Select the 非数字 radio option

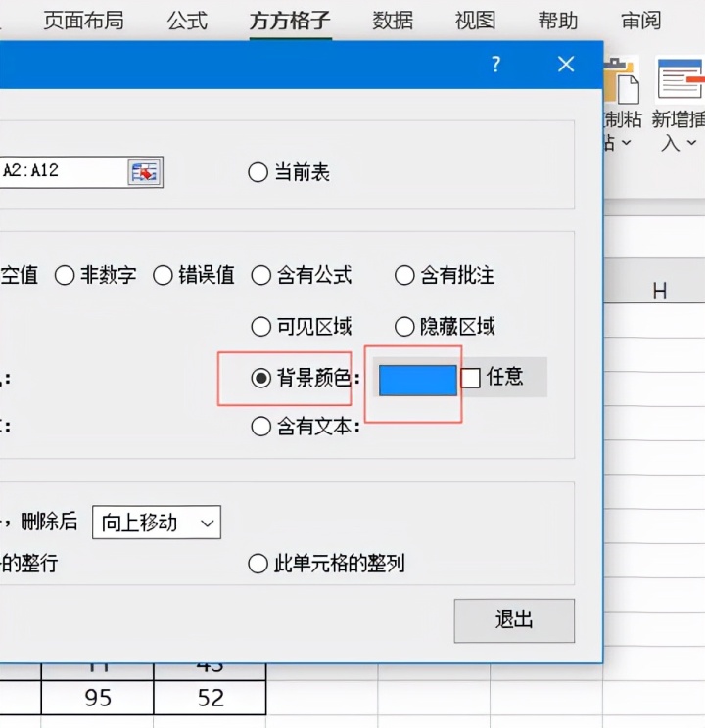pyautogui.click(x=95, y=275)
